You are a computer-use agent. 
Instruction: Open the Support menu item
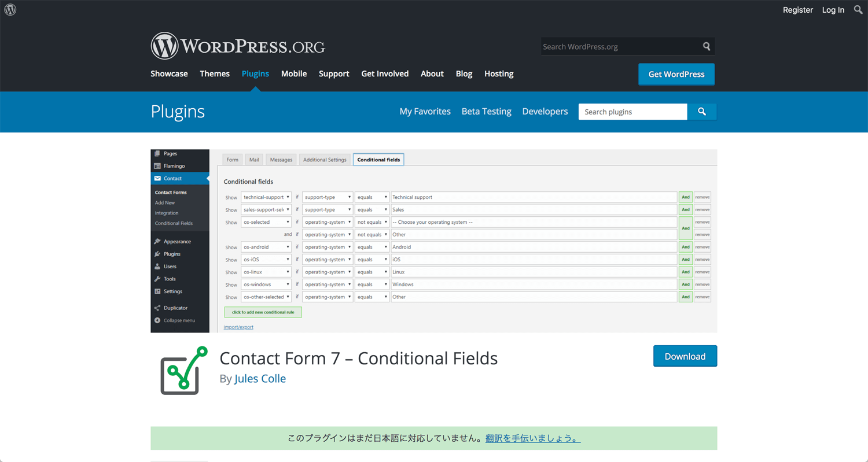(334, 73)
